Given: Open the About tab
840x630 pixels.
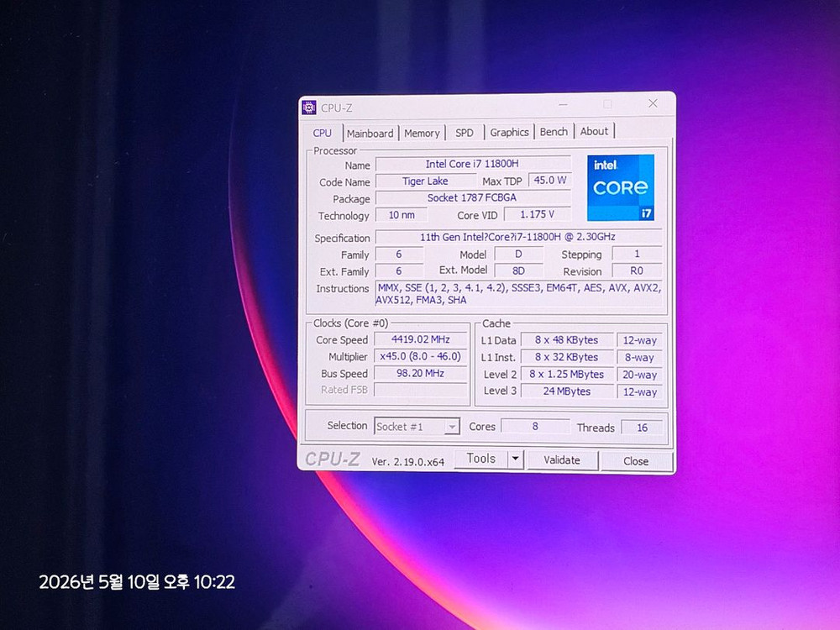Looking at the screenshot, I should pyautogui.click(x=594, y=131).
